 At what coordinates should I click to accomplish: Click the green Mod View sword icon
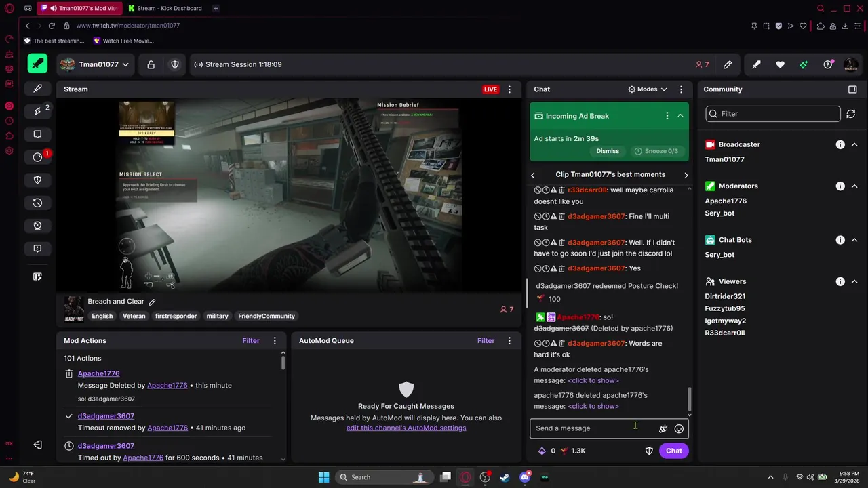pos(37,64)
